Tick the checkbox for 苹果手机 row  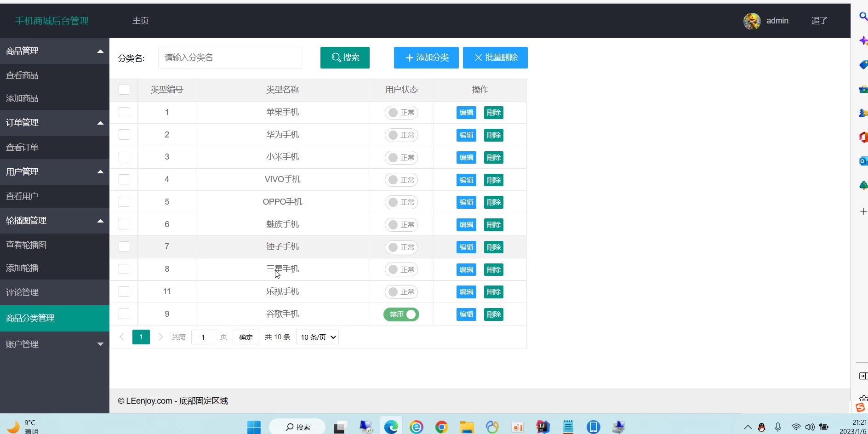(x=124, y=112)
